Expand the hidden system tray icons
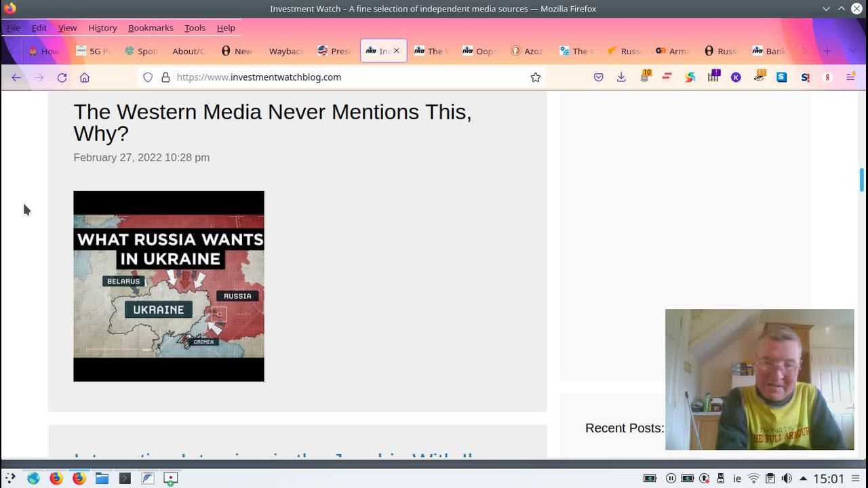Viewport: 868px width, 488px height. point(803,479)
